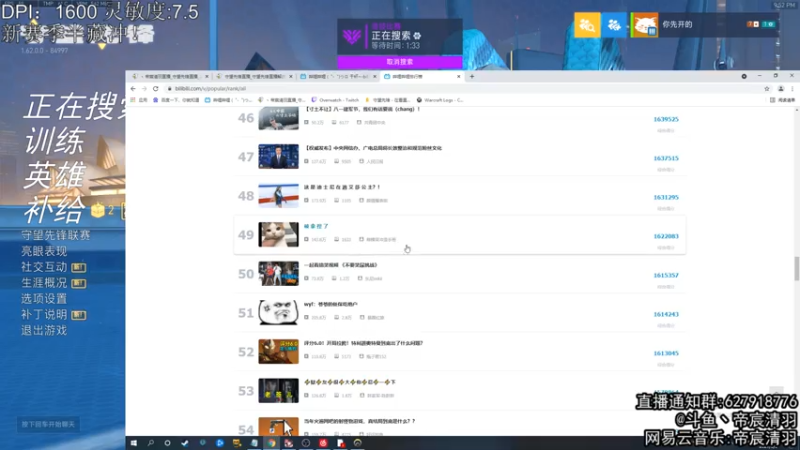Open a new browser tab
This screenshot has height=450, width=800.
point(472,77)
